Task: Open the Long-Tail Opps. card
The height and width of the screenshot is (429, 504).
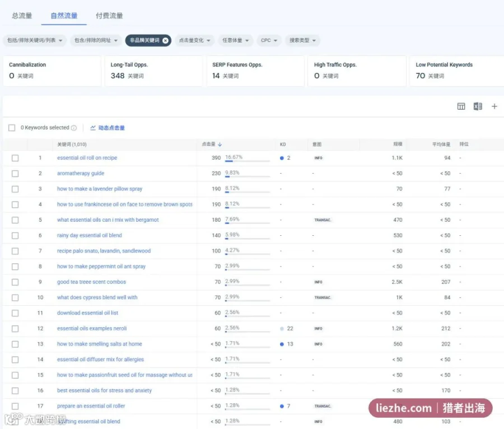Action: coord(153,71)
